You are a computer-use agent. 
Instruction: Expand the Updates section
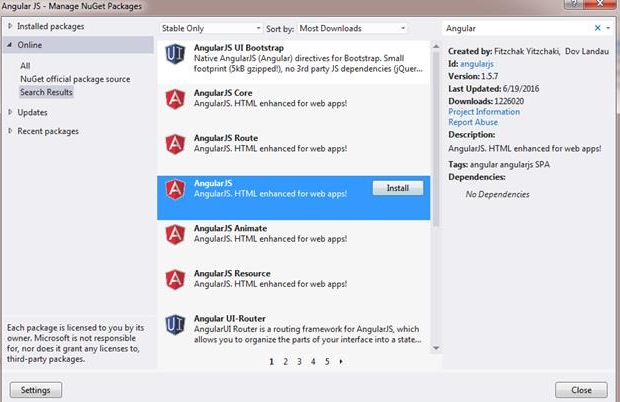10,112
